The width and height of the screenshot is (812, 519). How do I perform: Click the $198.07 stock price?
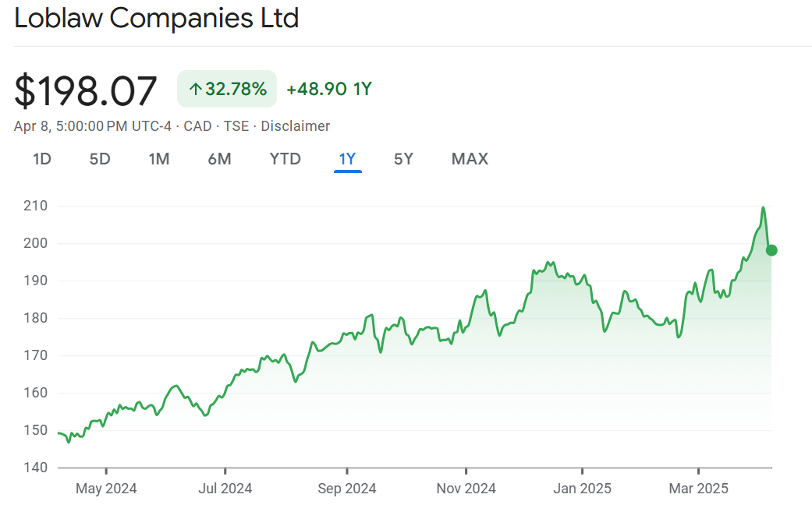[86, 91]
